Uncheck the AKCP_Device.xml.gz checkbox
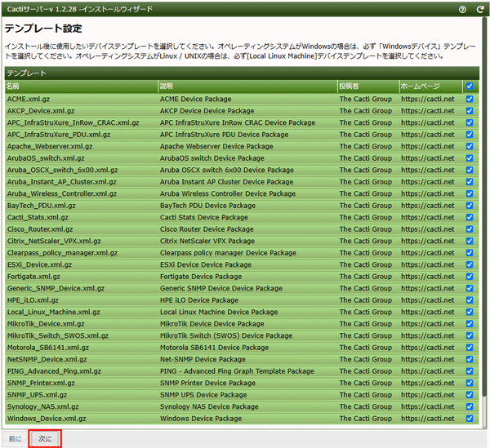Viewport: 490px width, 448px height. (x=470, y=111)
